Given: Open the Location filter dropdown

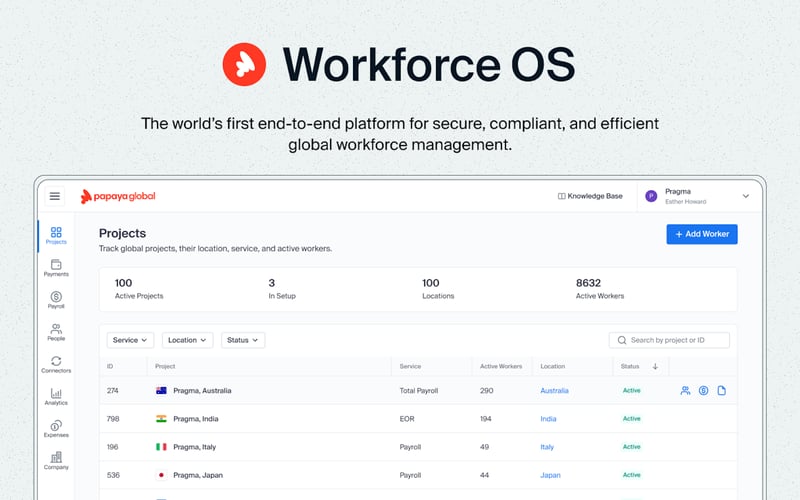Looking at the screenshot, I should click(x=187, y=340).
